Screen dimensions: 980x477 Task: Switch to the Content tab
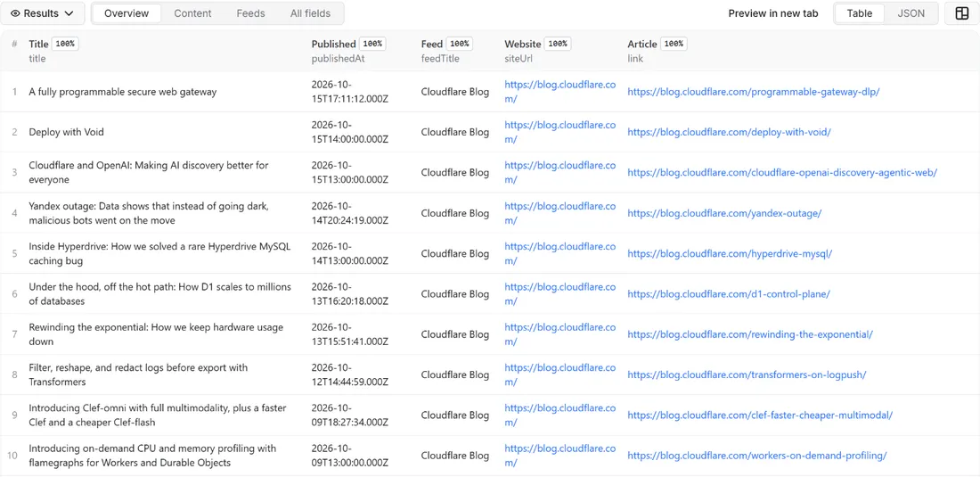point(192,13)
